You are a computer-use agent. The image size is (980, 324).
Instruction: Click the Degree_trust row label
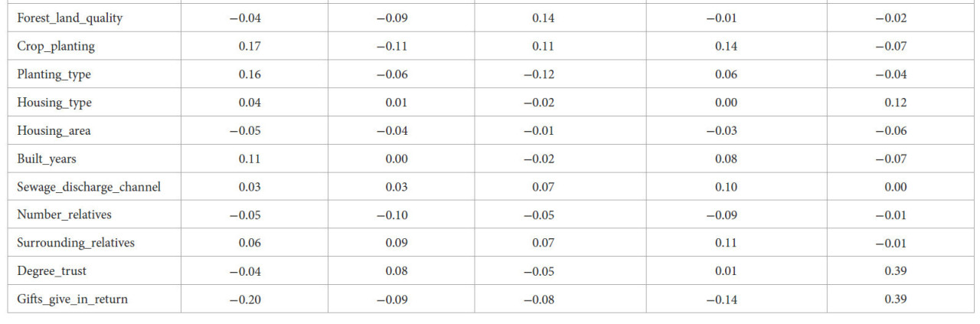51,271
